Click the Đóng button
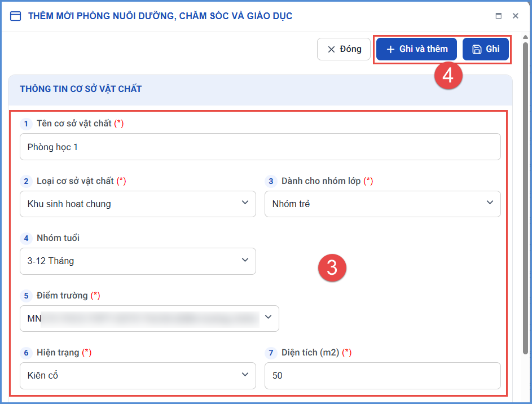Screen dimensions: 532x404 point(344,49)
